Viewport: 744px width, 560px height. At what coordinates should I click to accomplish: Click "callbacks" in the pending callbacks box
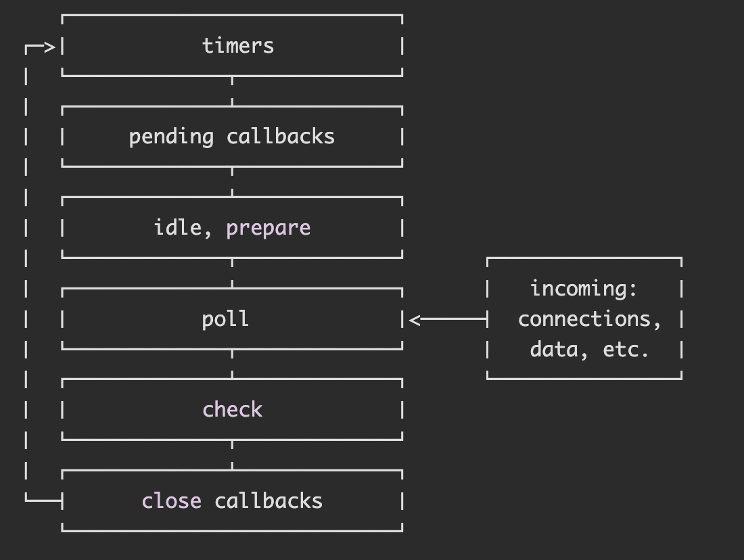[x=281, y=137]
